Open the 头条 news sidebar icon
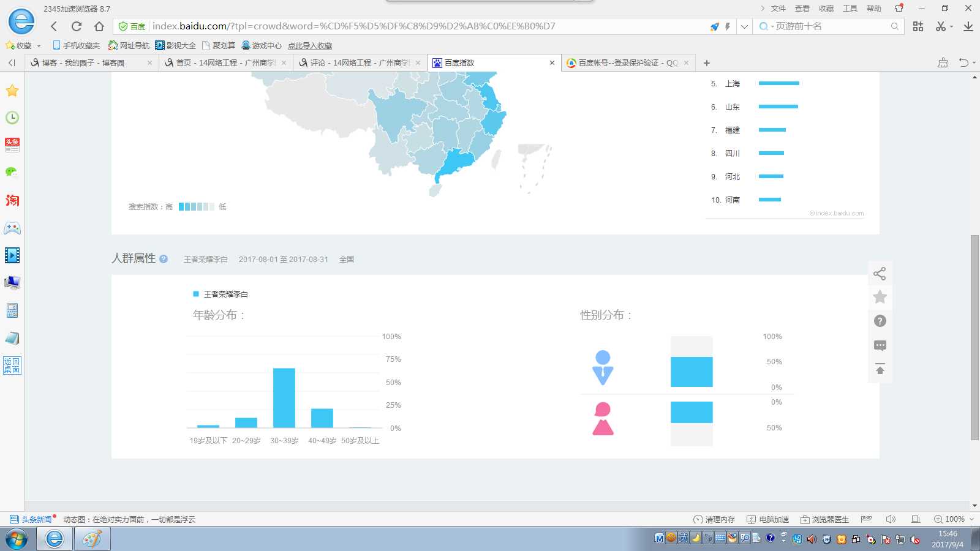Screen dimensions: 980x551 (12, 145)
